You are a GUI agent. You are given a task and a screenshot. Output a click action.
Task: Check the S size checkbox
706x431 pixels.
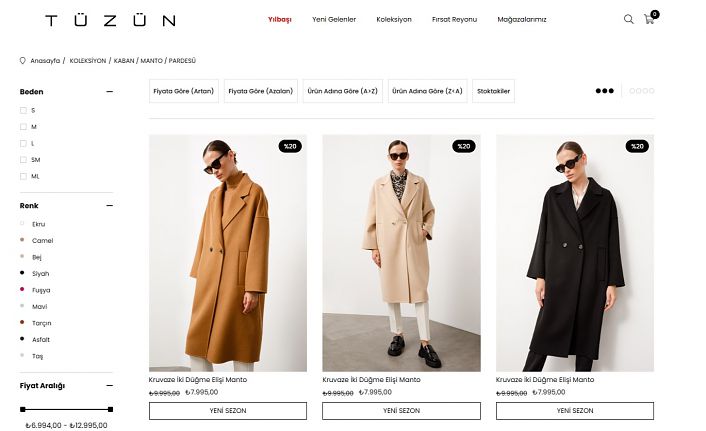tap(23, 110)
